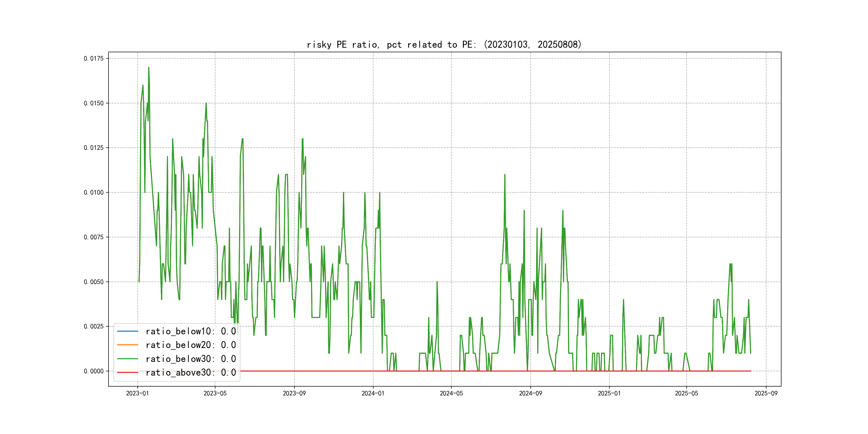868x434 pixels.
Task: Click the blue ratio_below10 legend line
Action: [127, 331]
